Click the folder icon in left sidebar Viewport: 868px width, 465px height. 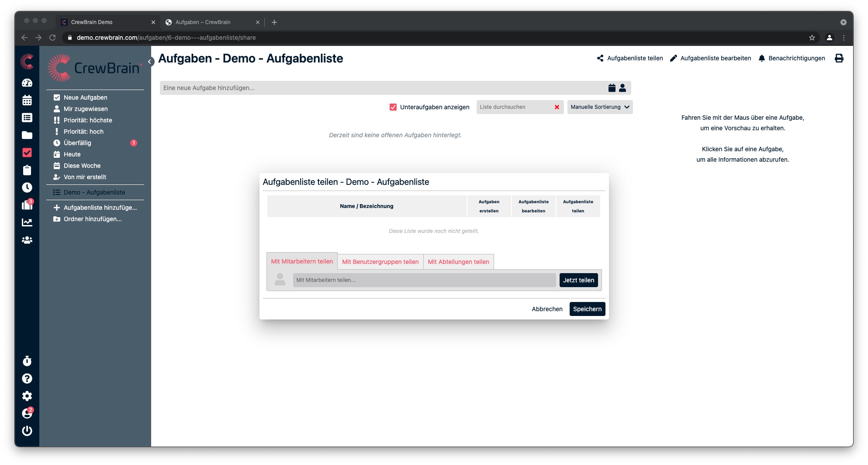(x=27, y=135)
